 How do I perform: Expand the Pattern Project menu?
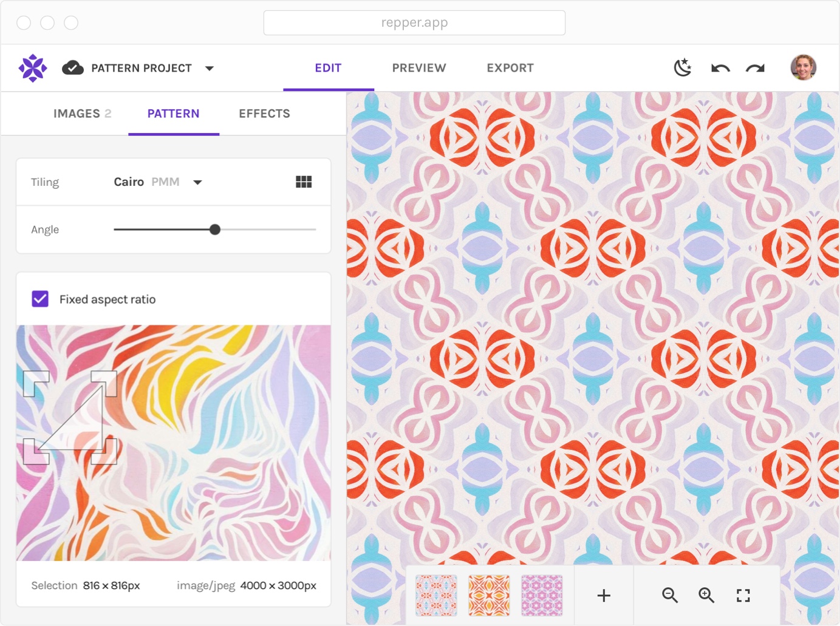pos(210,69)
